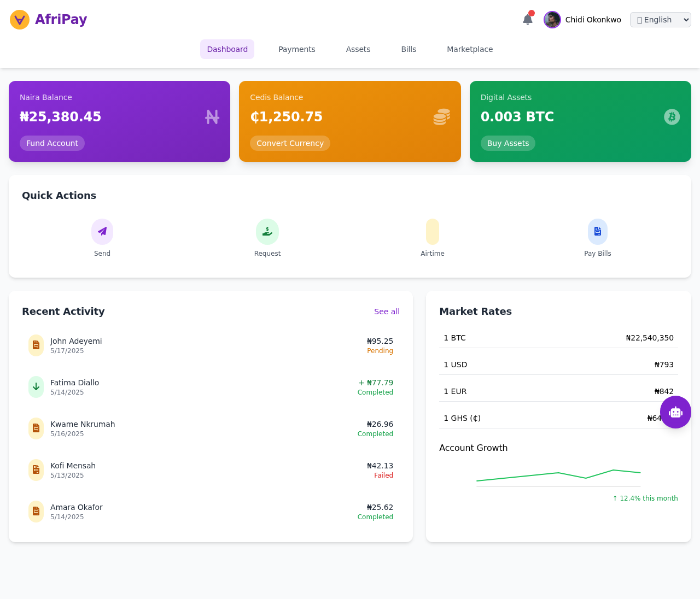Click the Bitcoin icon on Digital Assets card
The image size is (700, 599).
672,116
